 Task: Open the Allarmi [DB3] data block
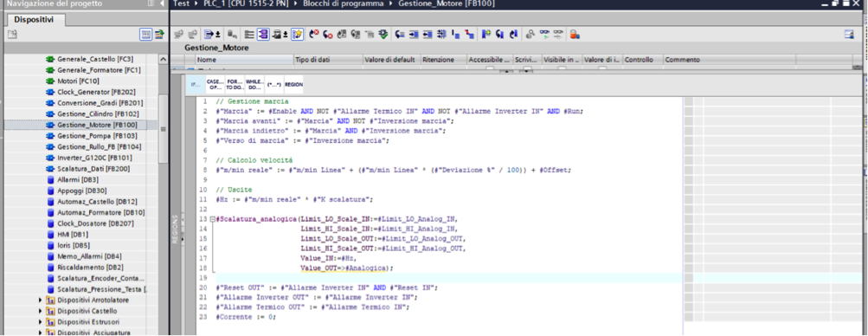(x=78, y=179)
